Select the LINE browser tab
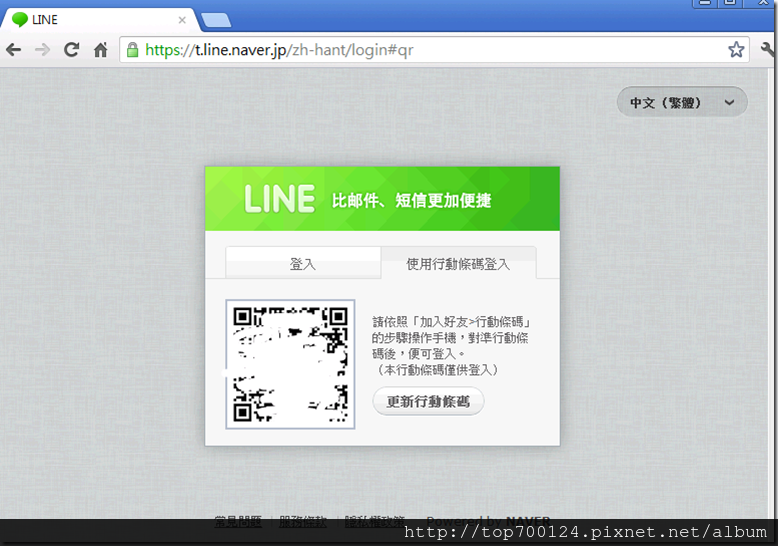778x546 pixels. point(99,20)
